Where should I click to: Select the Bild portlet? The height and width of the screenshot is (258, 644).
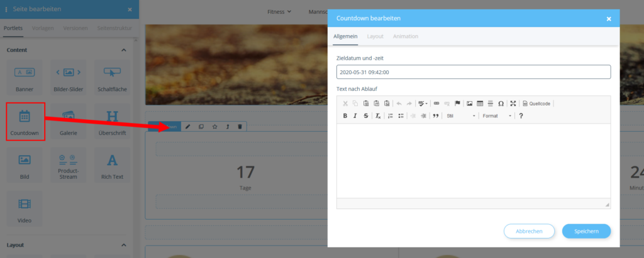[25, 165]
